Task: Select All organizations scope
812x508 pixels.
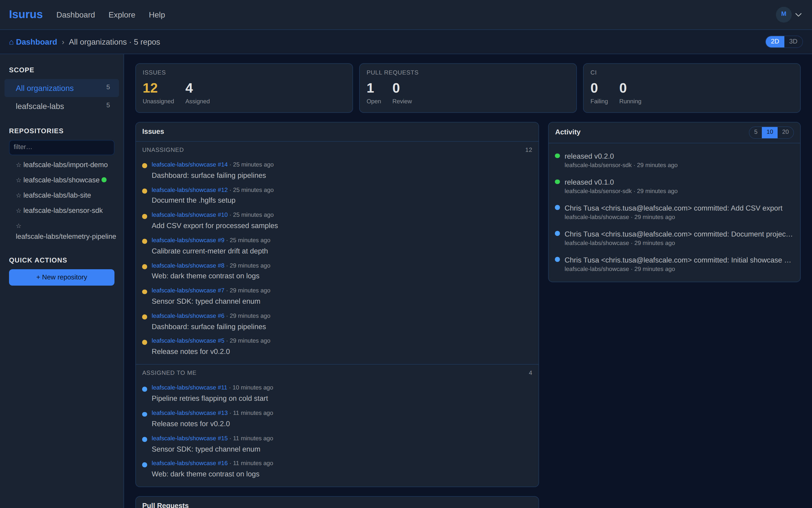Action: coord(62,88)
